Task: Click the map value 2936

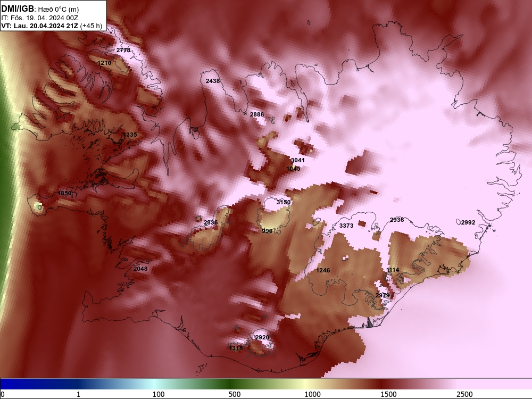Action: (397, 220)
